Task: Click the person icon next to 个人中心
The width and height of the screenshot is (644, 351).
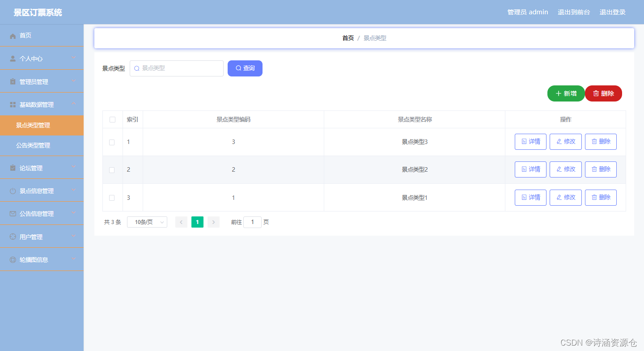Action: point(13,59)
